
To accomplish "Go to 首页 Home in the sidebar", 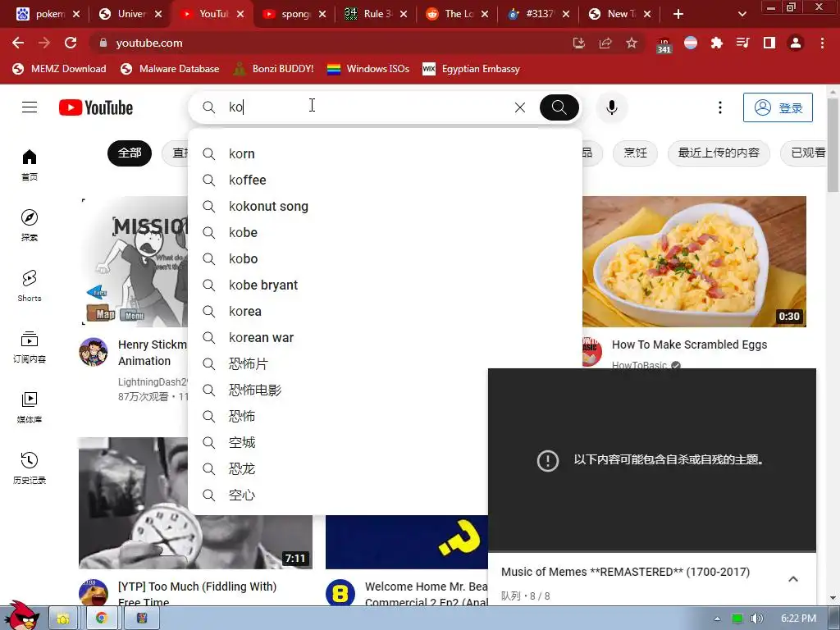I will tap(30, 165).
